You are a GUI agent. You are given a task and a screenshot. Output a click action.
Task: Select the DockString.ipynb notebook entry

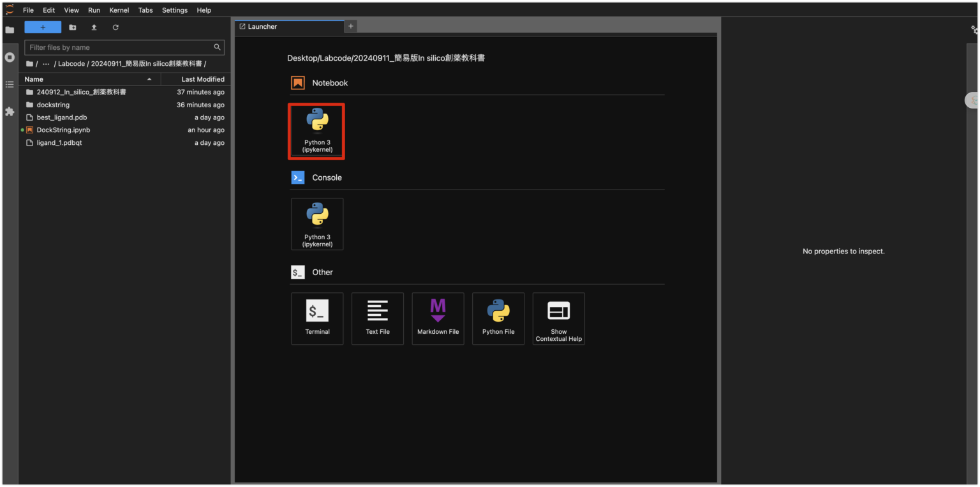point(63,130)
